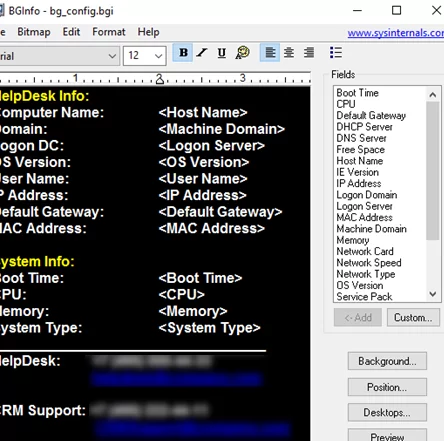Click the <User Name> placeholder in editor
Viewport: 444px width, 441px height.
point(203,179)
